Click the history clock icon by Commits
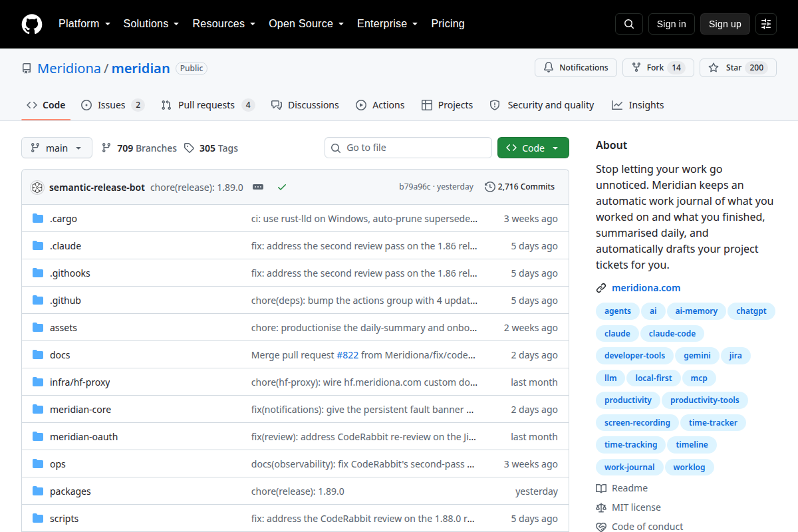Viewport: 798px width, 532px height. pos(490,187)
